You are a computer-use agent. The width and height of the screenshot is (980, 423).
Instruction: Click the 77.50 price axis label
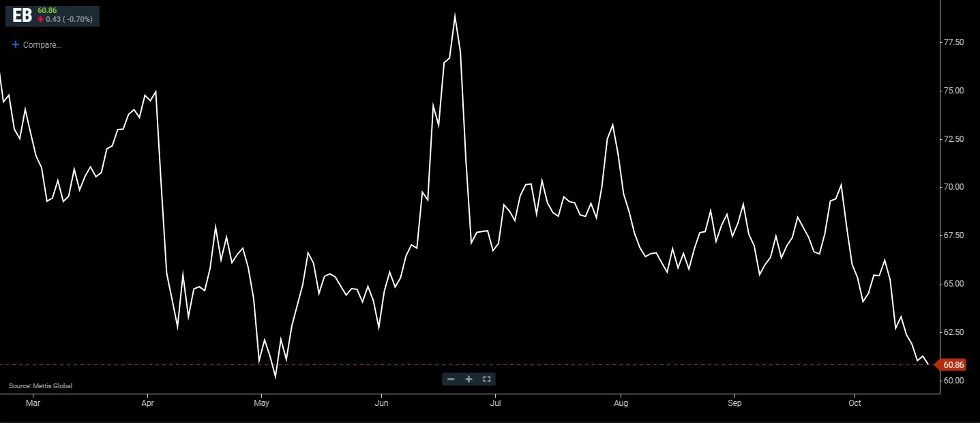point(953,42)
